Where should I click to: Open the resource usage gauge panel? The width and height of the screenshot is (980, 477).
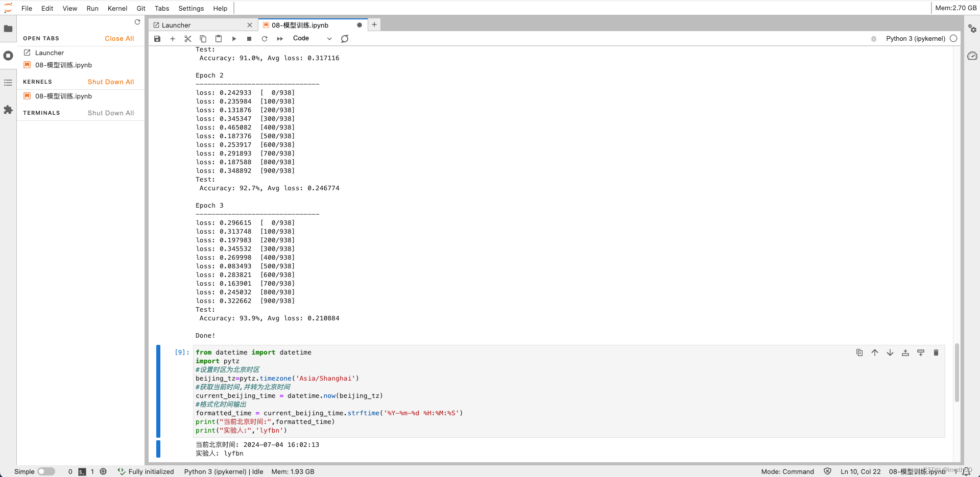pos(972,56)
